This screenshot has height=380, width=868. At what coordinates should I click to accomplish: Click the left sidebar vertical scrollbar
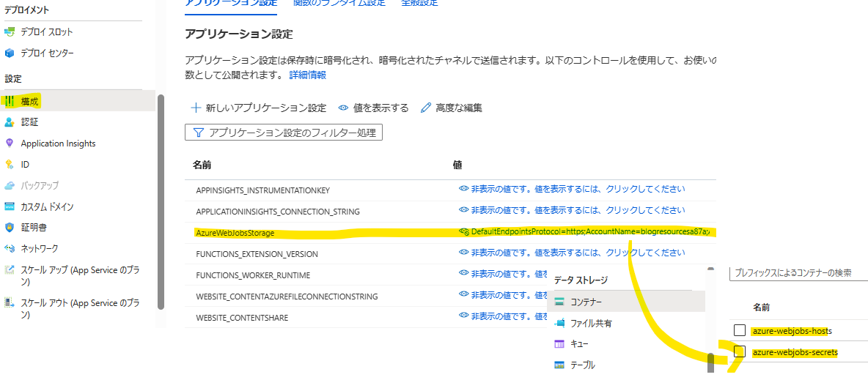[x=161, y=202]
